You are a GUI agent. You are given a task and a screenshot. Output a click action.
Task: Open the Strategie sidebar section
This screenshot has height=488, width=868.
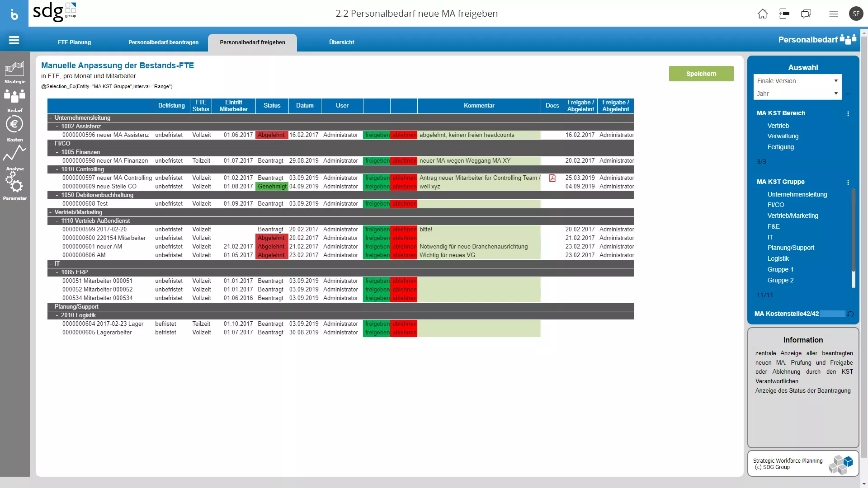[15, 73]
